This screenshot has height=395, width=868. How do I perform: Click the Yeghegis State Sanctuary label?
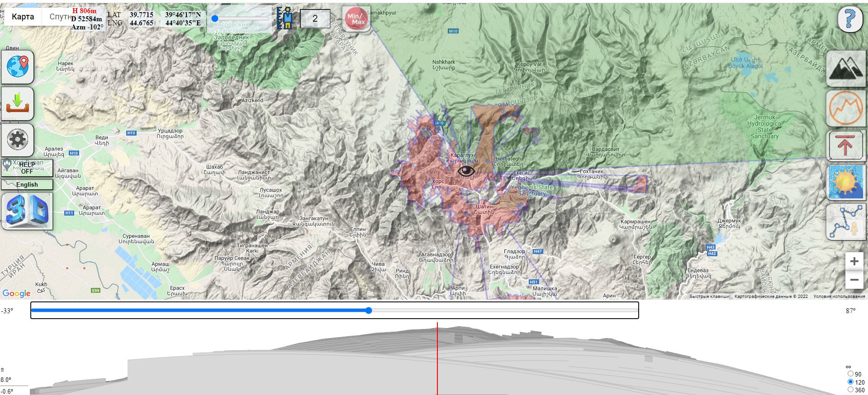pos(531,190)
